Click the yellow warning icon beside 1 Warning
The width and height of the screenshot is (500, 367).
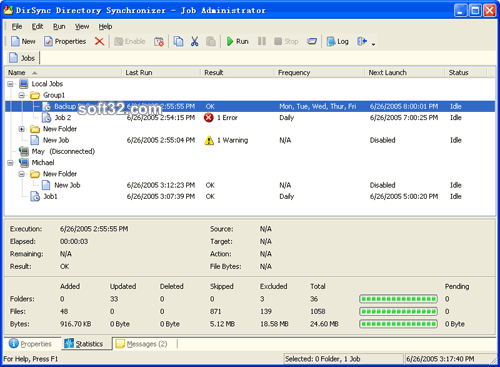pyautogui.click(x=209, y=140)
